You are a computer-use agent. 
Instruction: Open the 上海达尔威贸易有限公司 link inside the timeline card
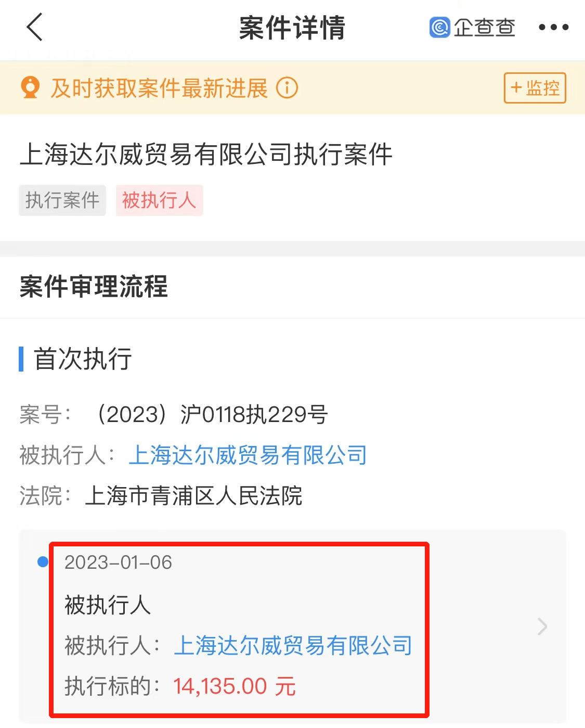pyautogui.click(x=293, y=645)
